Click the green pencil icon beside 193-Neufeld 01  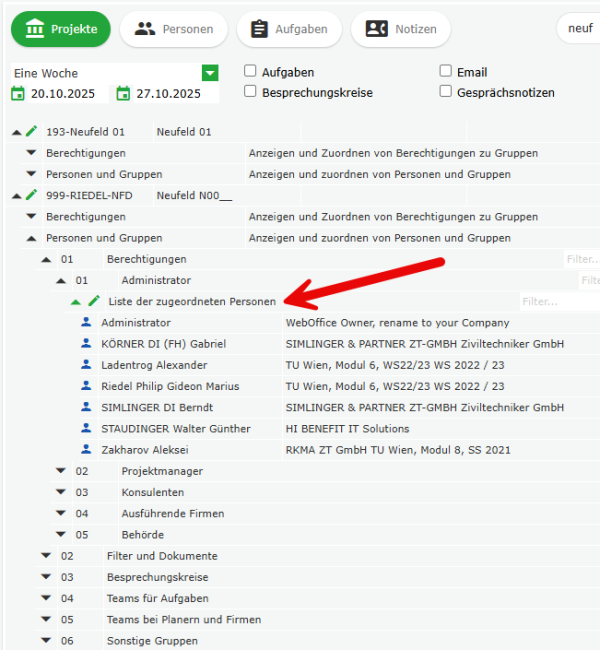(31, 132)
